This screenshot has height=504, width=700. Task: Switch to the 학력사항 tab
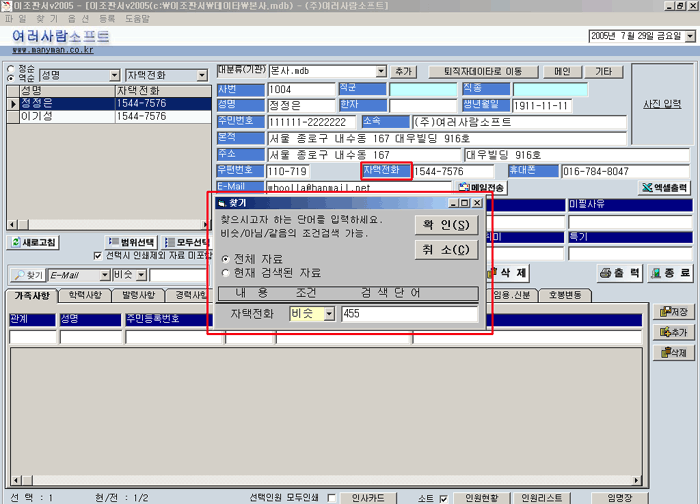(84, 296)
